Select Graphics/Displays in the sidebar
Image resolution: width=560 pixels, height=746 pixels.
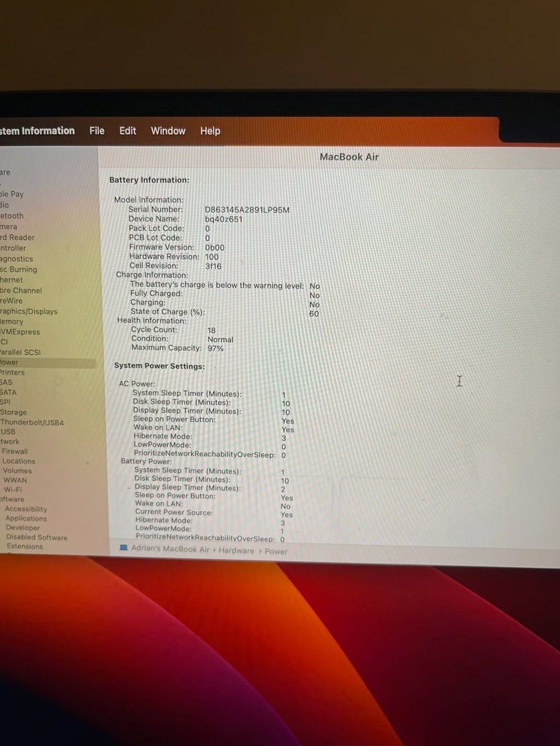tap(29, 311)
